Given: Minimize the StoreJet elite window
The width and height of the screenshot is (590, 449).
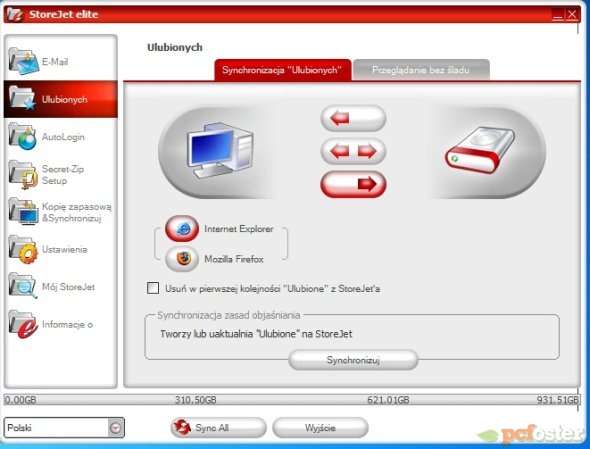Looking at the screenshot, I should [x=558, y=15].
